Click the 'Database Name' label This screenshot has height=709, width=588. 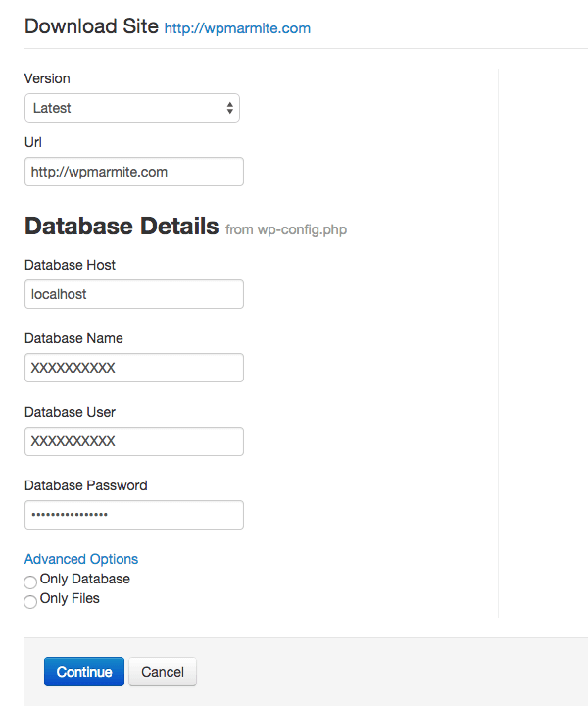click(73, 338)
